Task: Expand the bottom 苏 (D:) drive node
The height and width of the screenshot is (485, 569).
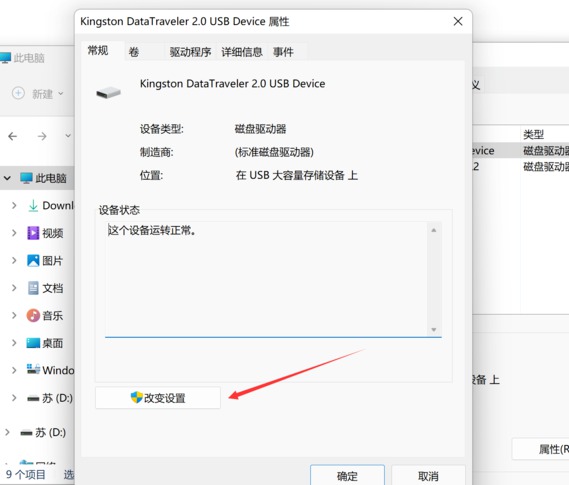Action: pyautogui.click(x=7, y=432)
